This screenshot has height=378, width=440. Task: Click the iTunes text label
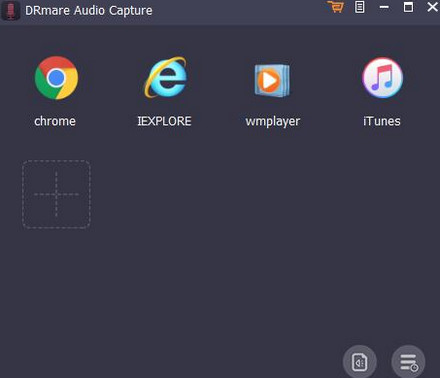point(382,121)
